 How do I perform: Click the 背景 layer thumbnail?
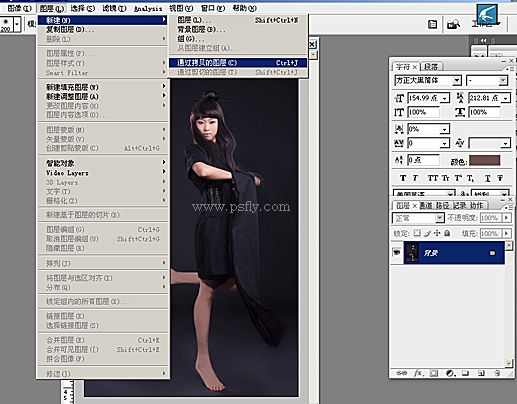(412, 253)
